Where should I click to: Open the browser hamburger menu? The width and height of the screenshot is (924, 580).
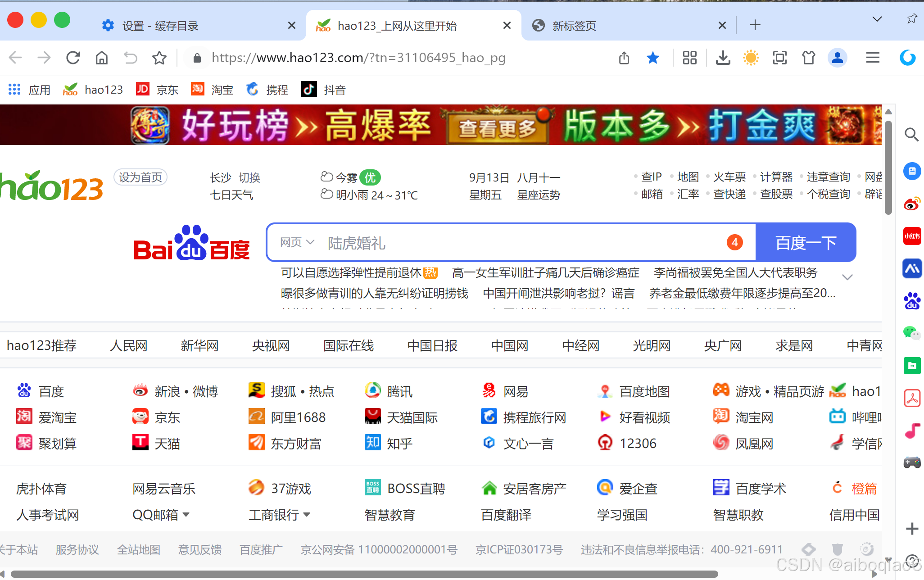click(x=873, y=58)
